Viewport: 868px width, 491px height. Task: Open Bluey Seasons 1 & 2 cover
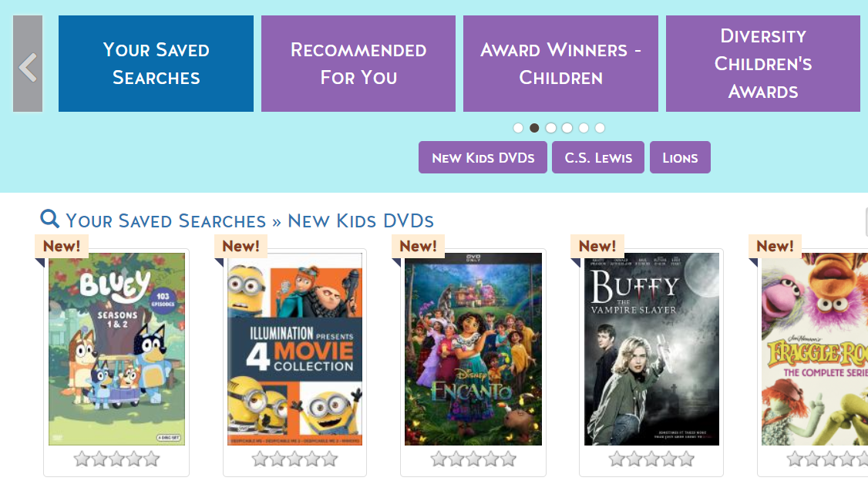[x=117, y=348]
